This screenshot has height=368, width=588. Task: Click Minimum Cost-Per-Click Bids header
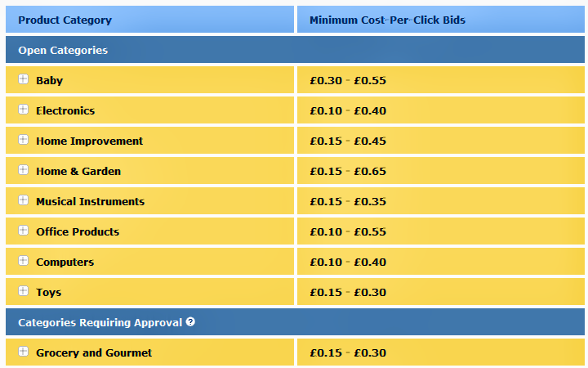[387, 20]
